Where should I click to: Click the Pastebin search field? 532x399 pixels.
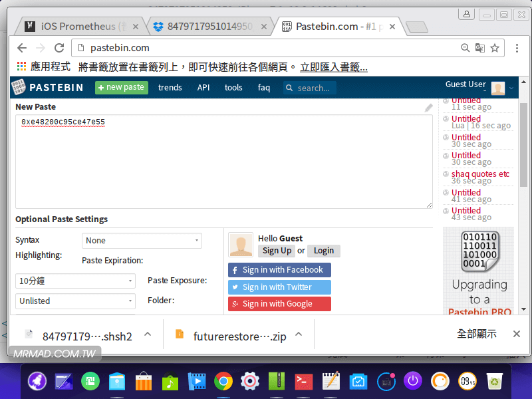pos(313,88)
